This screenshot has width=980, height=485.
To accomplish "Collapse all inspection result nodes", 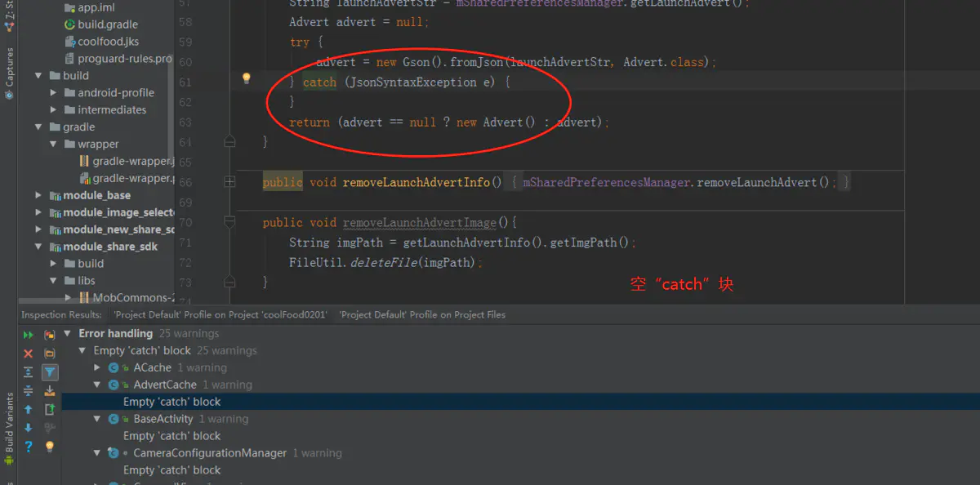I will point(29,390).
